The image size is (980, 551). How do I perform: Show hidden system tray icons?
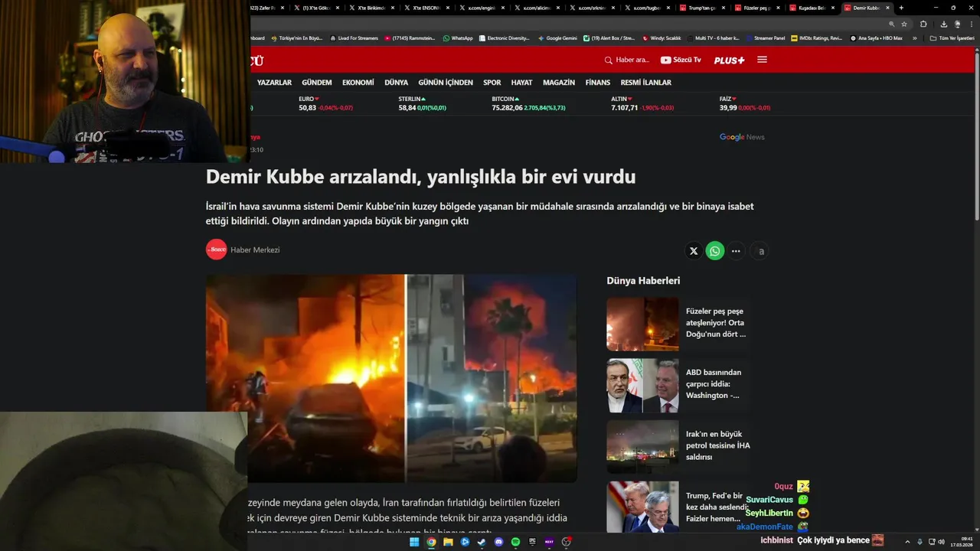[907, 542]
